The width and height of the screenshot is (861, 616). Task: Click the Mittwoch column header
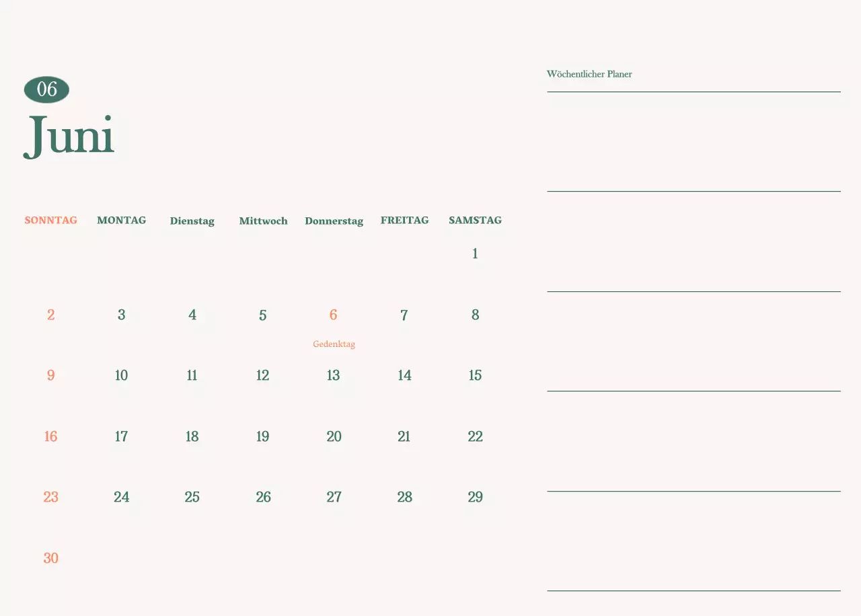(x=263, y=221)
